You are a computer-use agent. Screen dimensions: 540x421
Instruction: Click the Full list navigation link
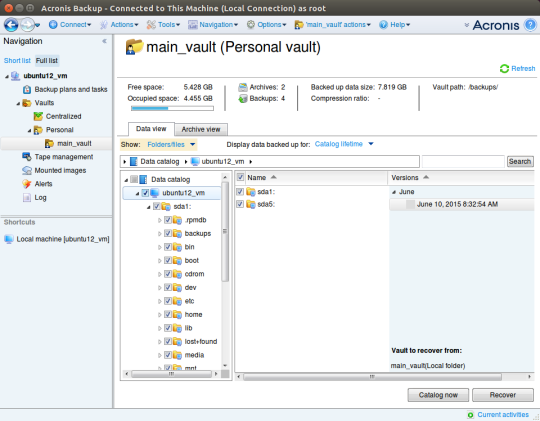47,61
